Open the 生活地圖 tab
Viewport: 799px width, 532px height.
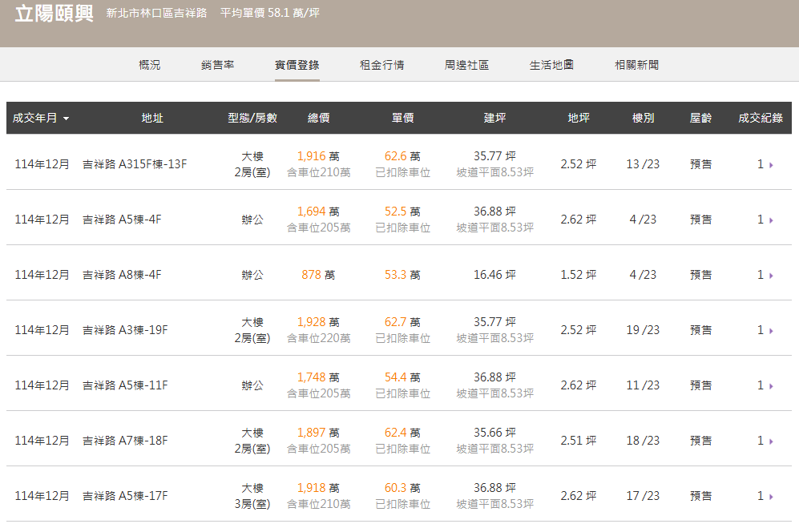click(552, 65)
